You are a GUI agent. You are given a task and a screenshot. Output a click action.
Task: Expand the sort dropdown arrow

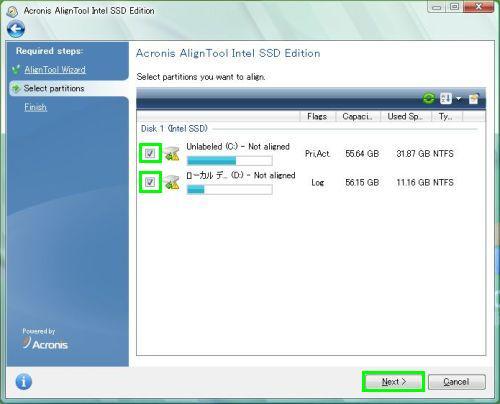pos(459,98)
